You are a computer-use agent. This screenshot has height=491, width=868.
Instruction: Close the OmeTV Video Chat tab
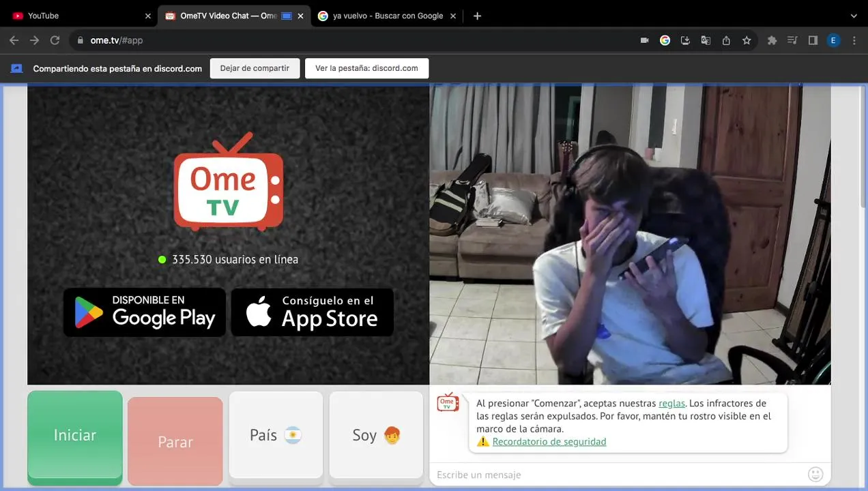[x=300, y=16]
